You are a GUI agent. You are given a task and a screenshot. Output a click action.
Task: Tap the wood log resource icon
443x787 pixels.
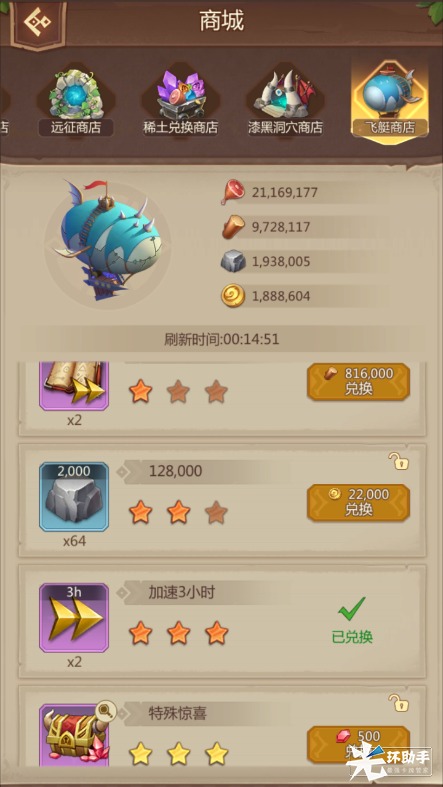point(233,227)
